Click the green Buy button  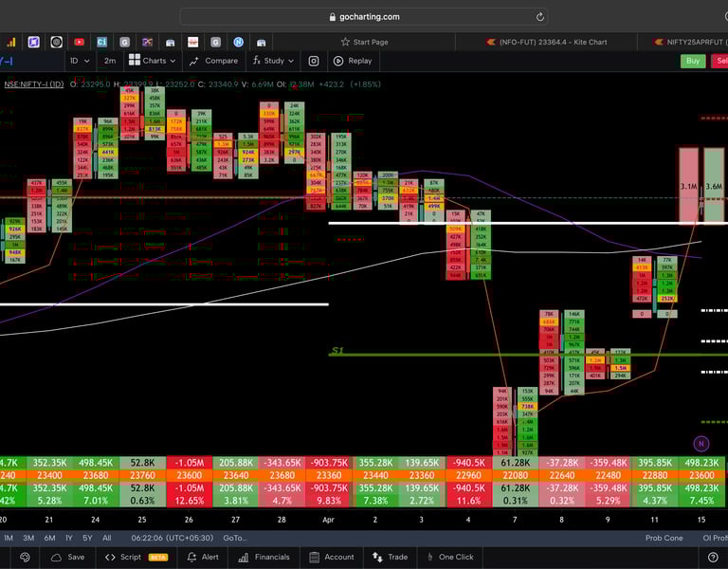coord(693,61)
